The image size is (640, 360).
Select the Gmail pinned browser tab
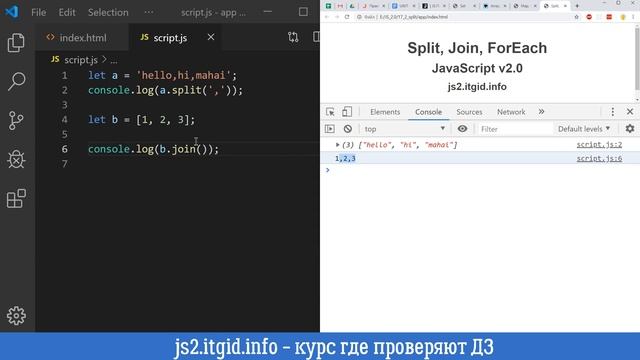click(x=340, y=6)
